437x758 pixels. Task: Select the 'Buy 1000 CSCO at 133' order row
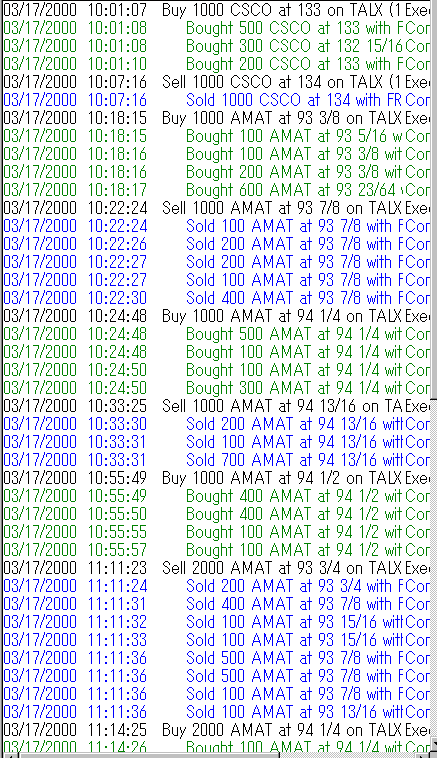click(x=216, y=10)
